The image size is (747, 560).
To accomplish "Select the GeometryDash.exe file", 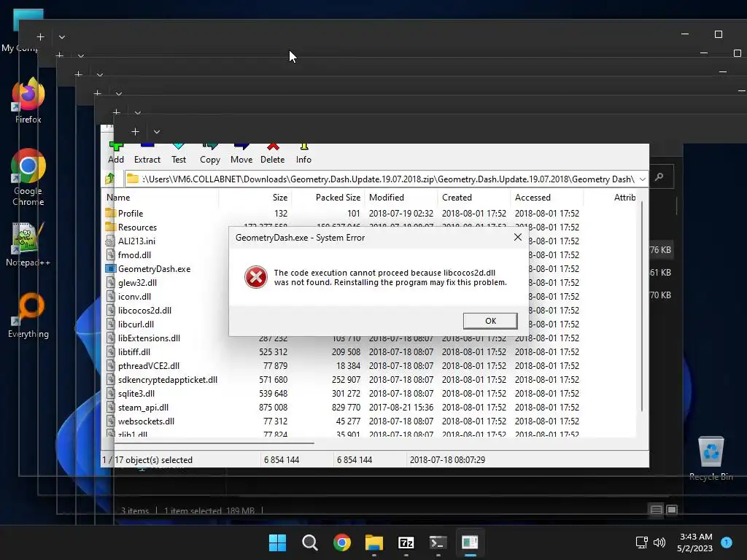I will coord(154,268).
